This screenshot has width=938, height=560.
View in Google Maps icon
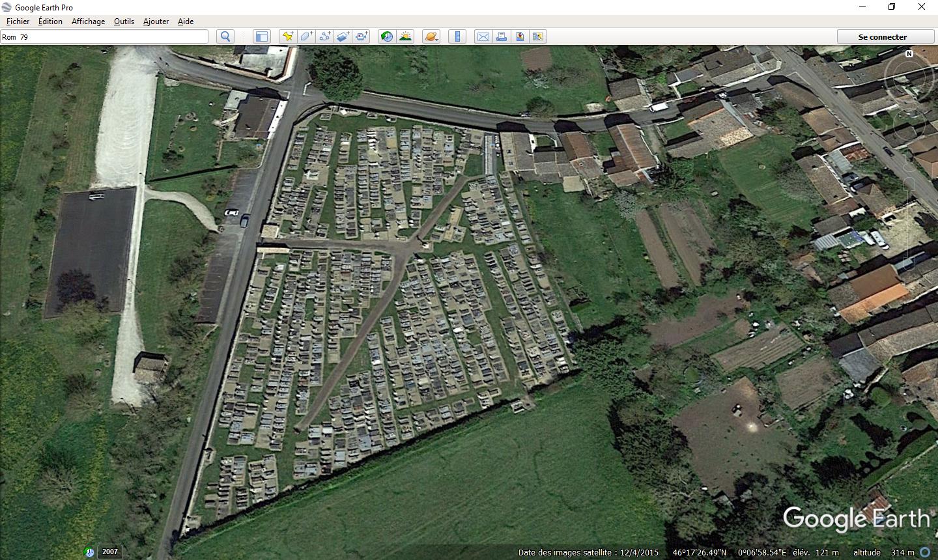538,36
